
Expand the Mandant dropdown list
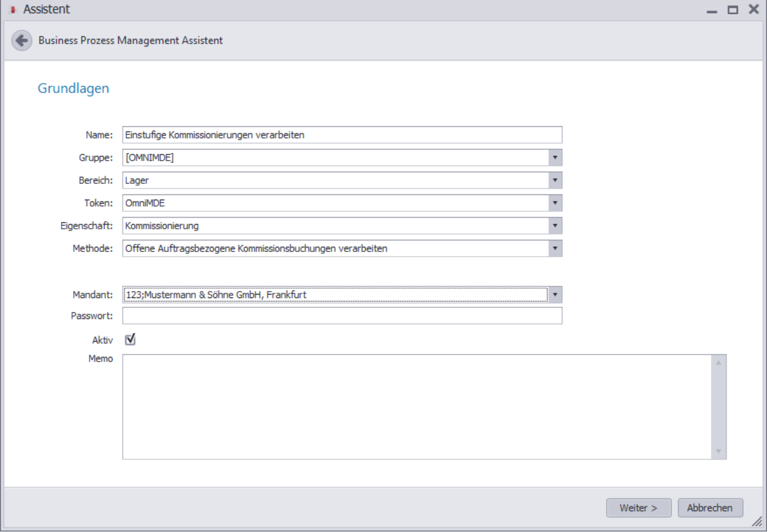click(x=555, y=295)
